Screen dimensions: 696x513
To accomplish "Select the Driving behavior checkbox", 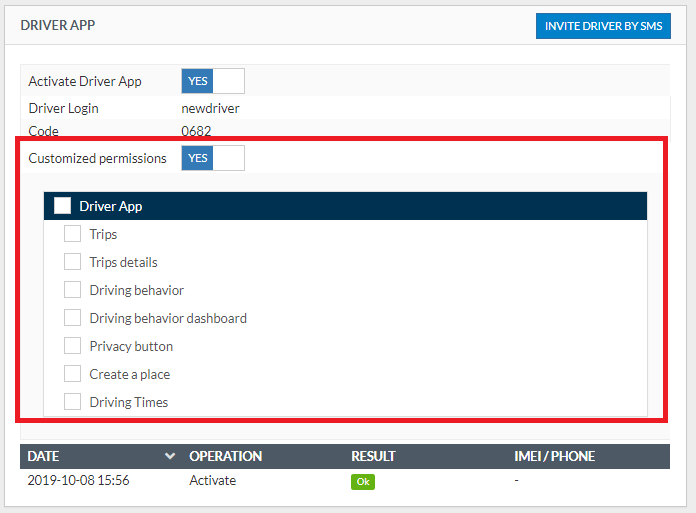I will coord(72,290).
